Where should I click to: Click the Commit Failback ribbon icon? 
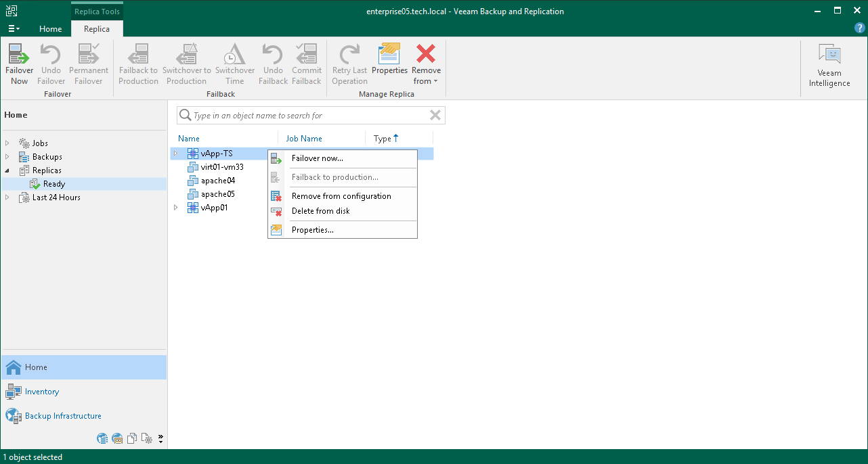[x=307, y=65]
